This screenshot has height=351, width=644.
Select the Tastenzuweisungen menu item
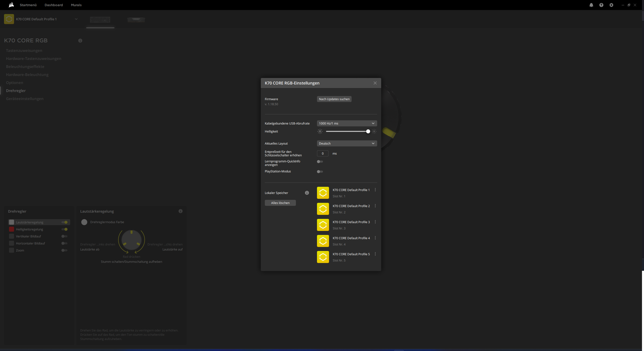[24, 51]
